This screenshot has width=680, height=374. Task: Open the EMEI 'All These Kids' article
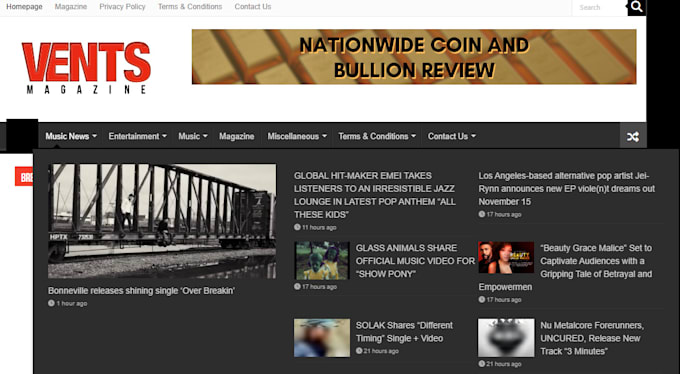pyautogui.click(x=375, y=195)
